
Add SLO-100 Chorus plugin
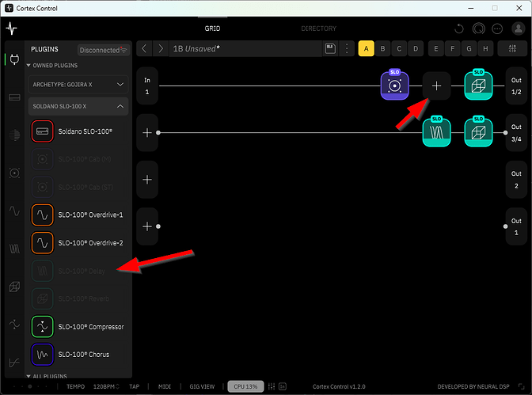click(78, 355)
